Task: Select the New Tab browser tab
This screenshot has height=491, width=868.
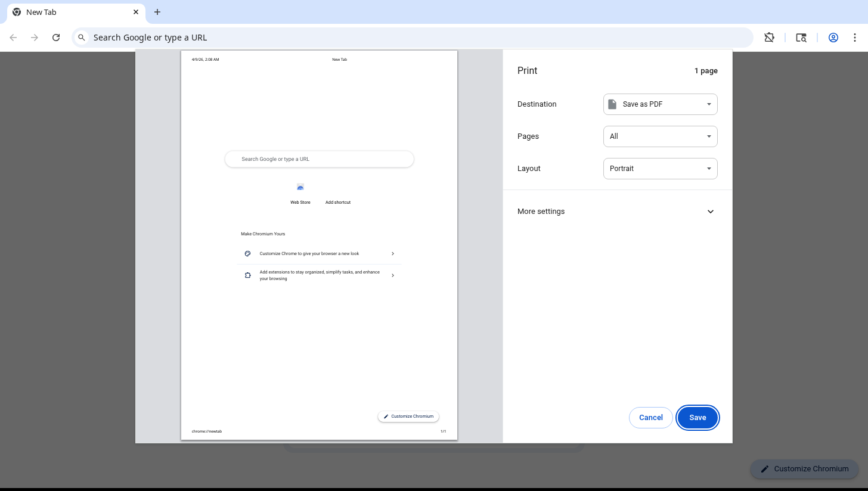Action: pyautogui.click(x=66, y=12)
